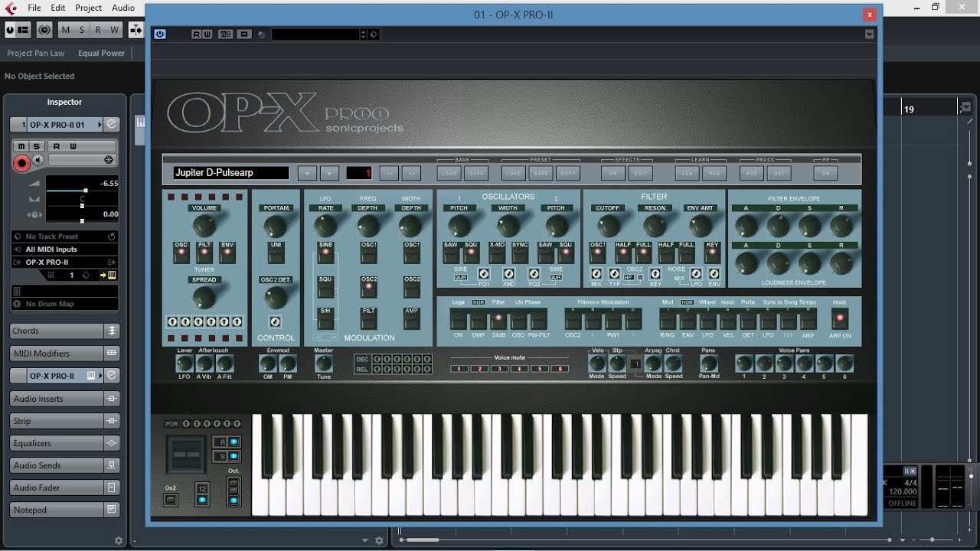This screenshot has height=551, width=980.
Task: Click the Equalizers section icon
Action: (x=112, y=443)
